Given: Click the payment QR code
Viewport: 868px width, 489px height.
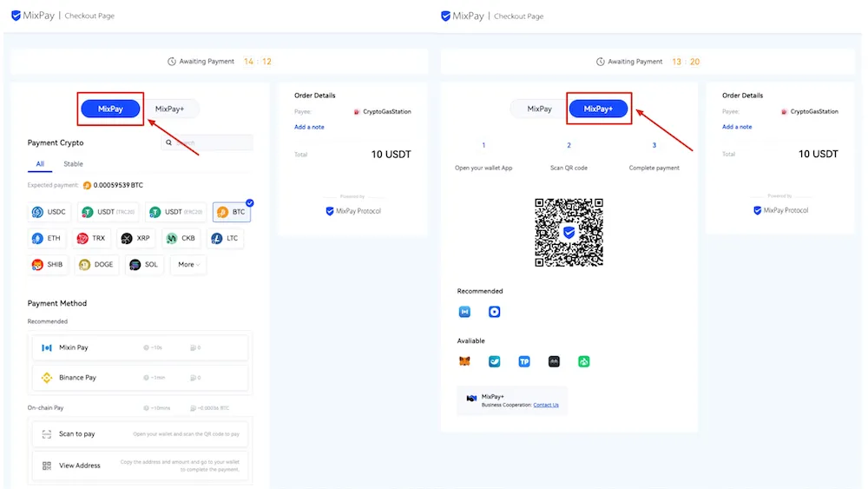Looking at the screenshot, I should pyautogui.click(x=569, y=233).
